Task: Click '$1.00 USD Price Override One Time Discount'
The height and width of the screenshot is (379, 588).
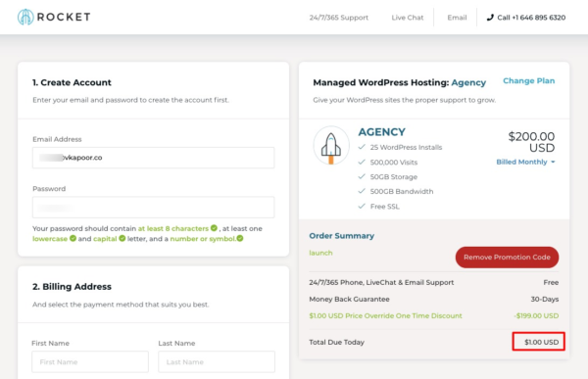Action: coord(385,315)
